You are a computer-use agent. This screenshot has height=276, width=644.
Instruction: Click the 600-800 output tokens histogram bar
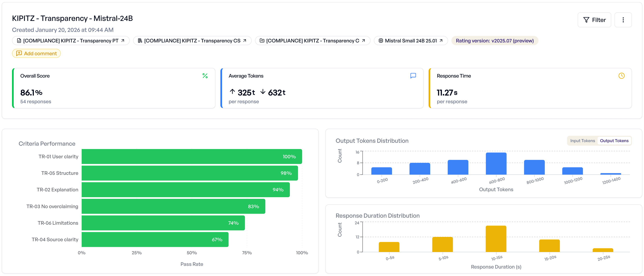496,163
